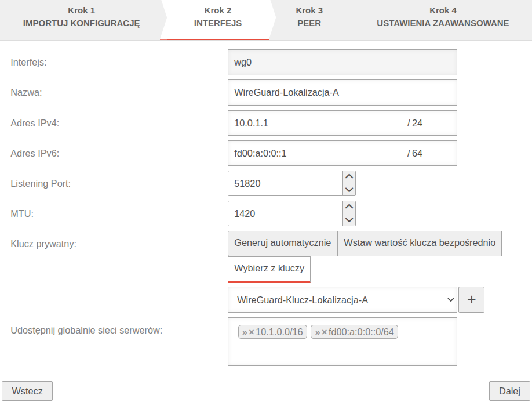Click the » icon on fd00:a:0:0::0/64 tag
This screenshot has width=532, height=402.
click(x=318, y=332)
